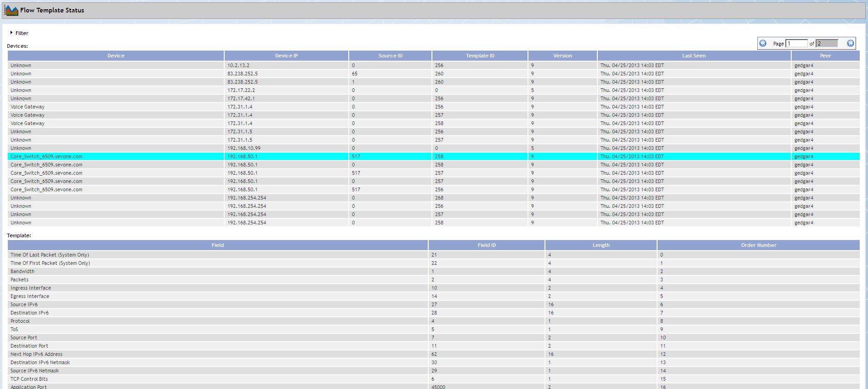Click the Source IPv6 Netmask field row

click(x=434, y=371)
